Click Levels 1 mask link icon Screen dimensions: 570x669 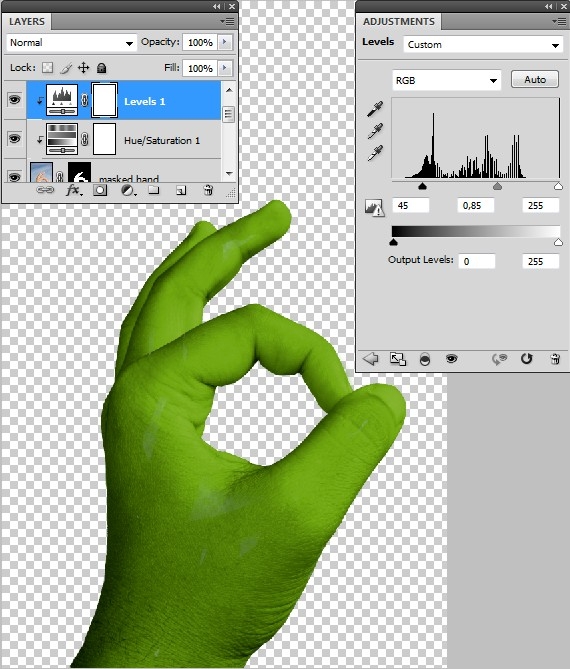tap(84, 100)
